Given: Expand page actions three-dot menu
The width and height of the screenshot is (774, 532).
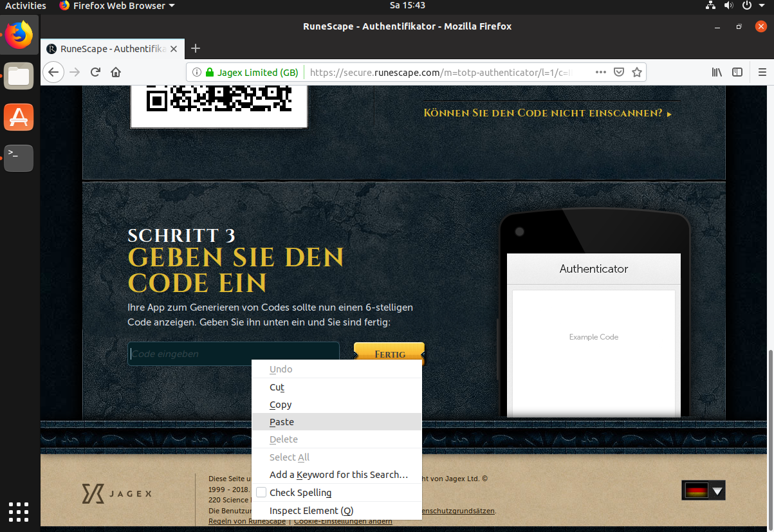Looking at the screenshot, I should point(600,72).
